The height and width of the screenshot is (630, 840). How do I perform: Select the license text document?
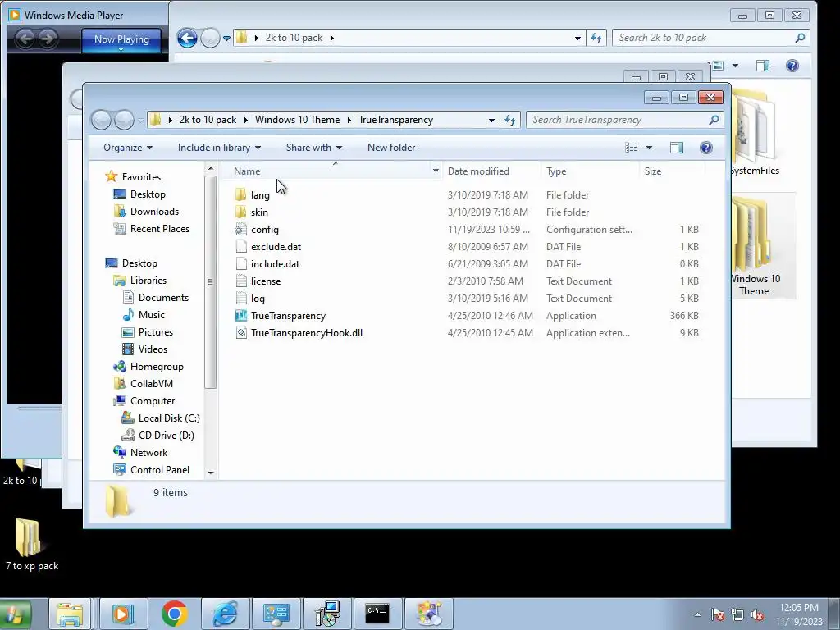(x=266, y=281)
